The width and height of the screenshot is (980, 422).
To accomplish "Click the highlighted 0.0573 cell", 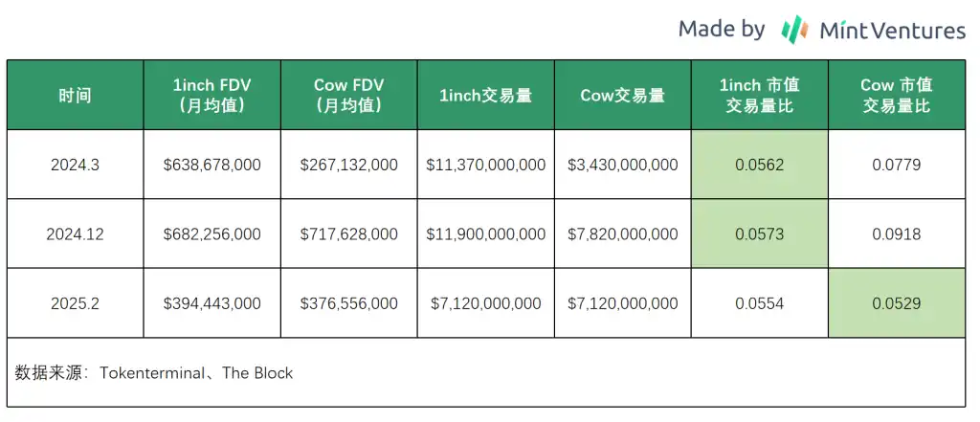I will pos(759,233).
